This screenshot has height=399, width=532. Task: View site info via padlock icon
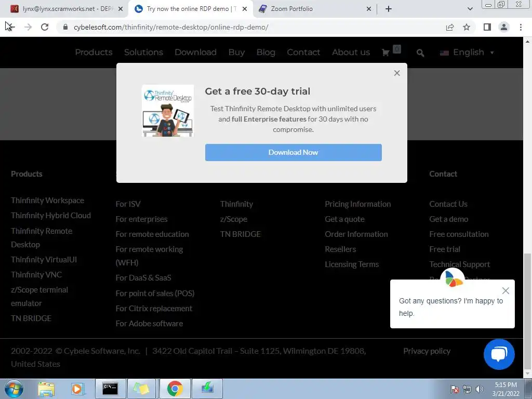coord(65,27)
